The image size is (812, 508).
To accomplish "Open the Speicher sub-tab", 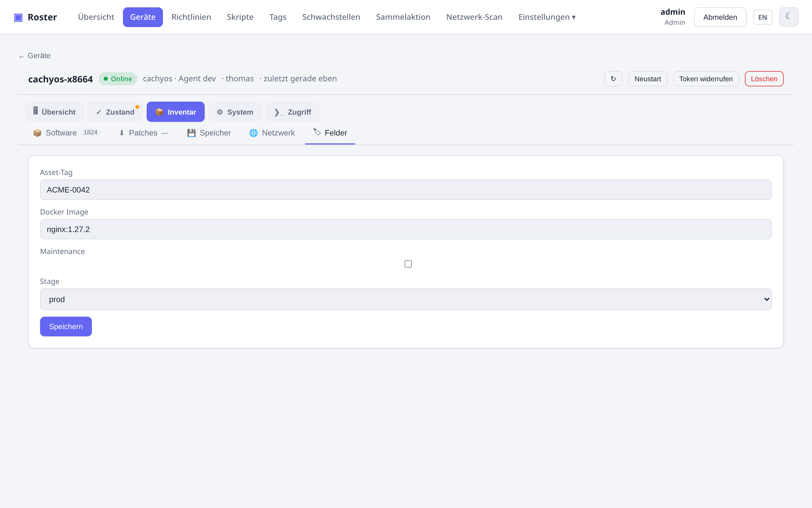I will [x=209, y=133].
